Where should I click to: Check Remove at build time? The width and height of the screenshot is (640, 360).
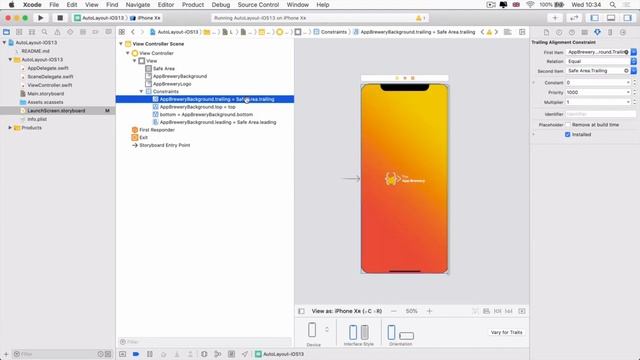[568, 124]
